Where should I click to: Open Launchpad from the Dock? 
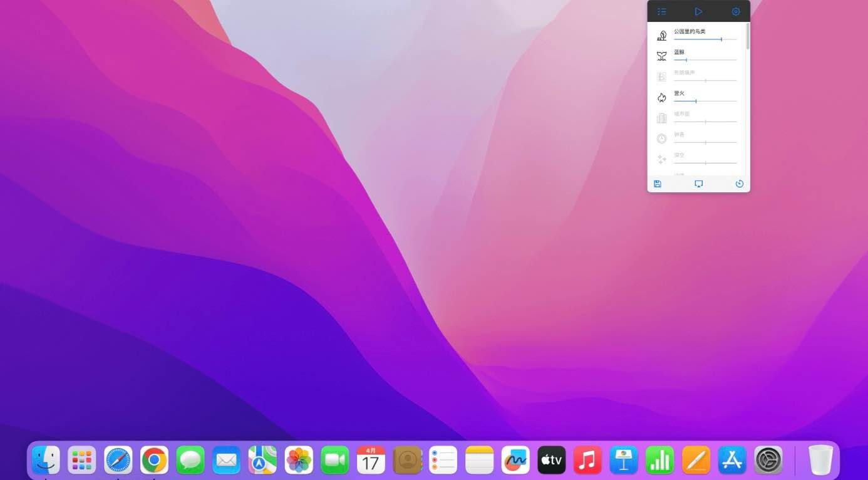coord(81,459)
